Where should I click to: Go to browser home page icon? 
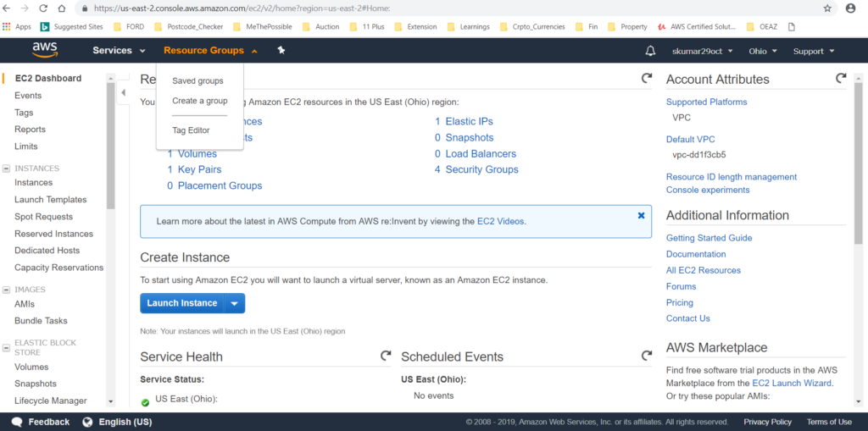(61, 8)
